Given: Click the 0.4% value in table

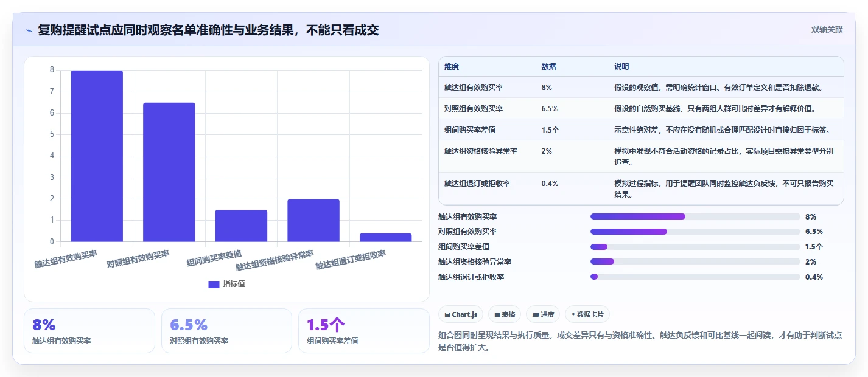Looking at the screenshot, I should pos(550,184).
